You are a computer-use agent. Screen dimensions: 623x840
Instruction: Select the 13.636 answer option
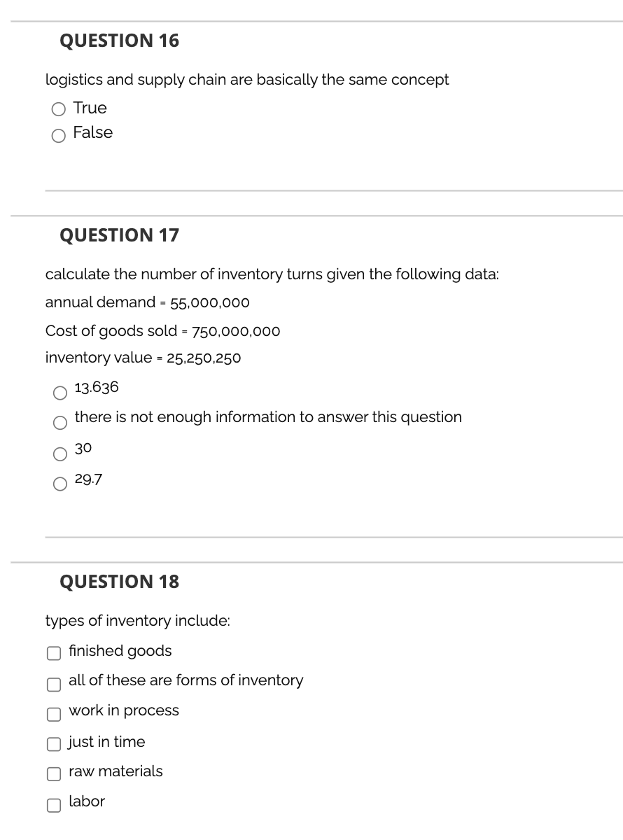(59, 392)
